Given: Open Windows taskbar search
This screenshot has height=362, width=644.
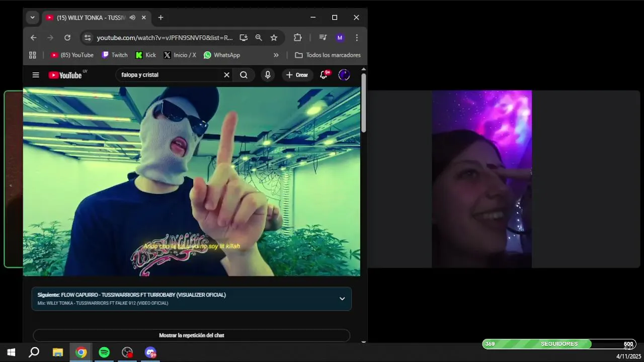Looking at the screenshot, I should pyautogui.click(x=34, y=352).
